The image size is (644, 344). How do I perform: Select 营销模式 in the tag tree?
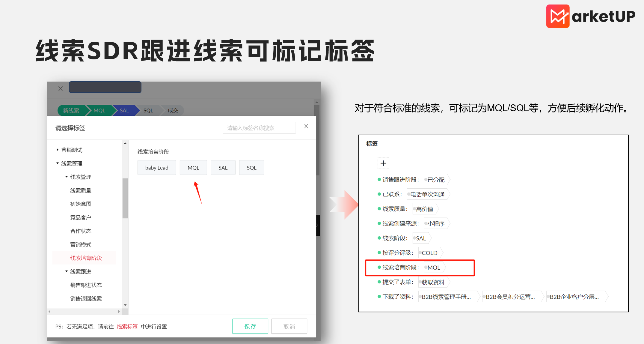81,244
